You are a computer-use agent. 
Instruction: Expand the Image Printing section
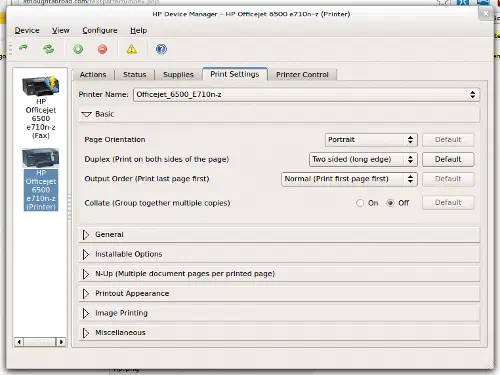[279, 313]
